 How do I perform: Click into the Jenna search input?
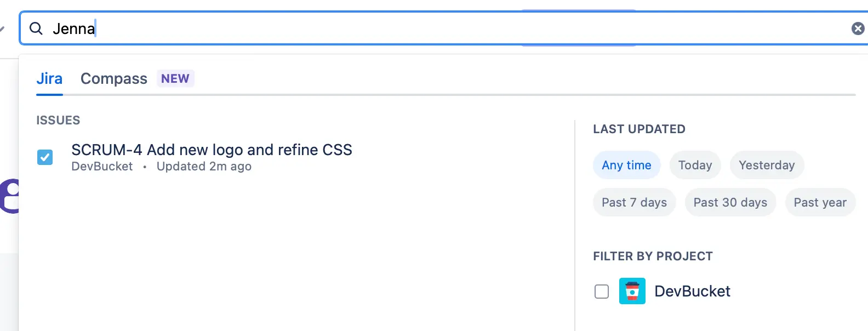click(x=438, y=28)
